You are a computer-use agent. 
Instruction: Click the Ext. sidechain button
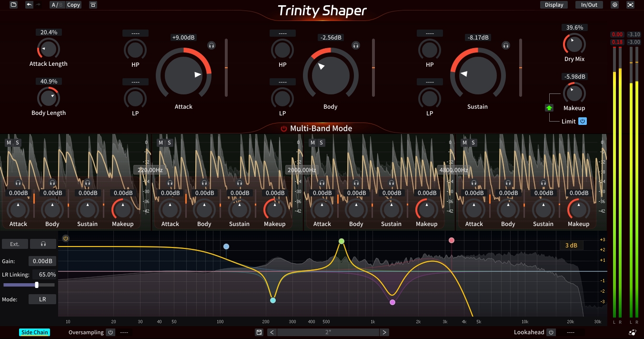coord(15,244)
